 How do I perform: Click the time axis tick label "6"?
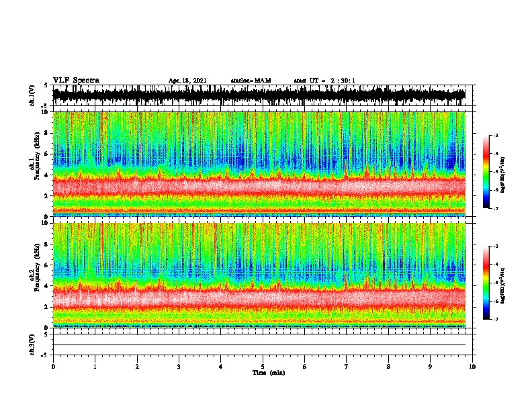coord(305,367)
